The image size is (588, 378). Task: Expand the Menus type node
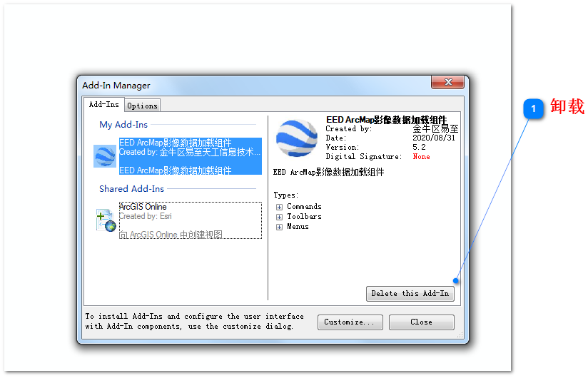coord(280,227)
